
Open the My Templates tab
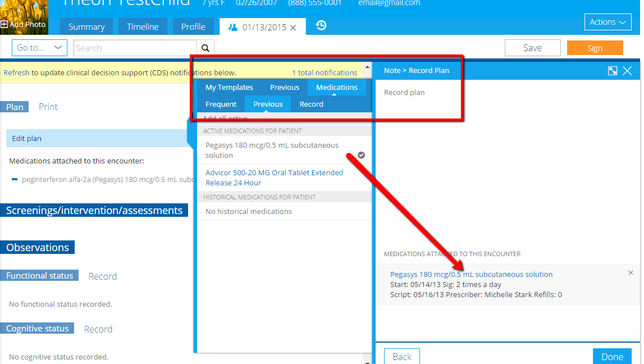(x=229, y=87)
